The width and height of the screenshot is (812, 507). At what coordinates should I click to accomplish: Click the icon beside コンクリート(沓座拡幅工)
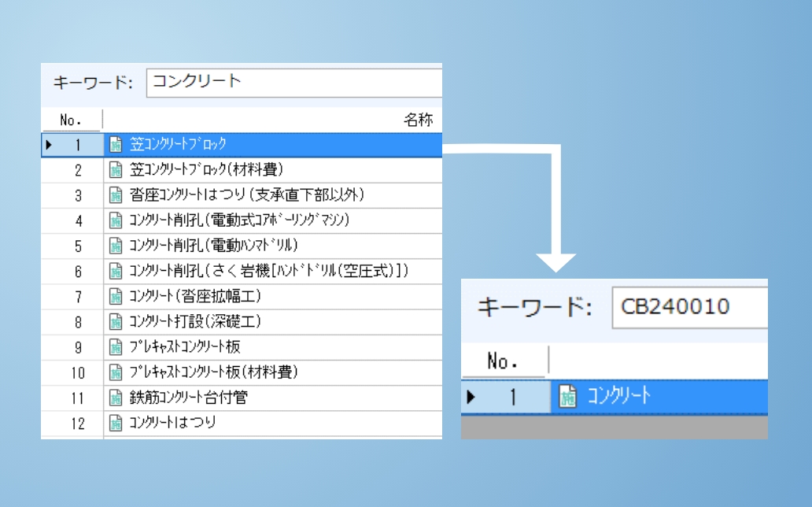pos(116,296)
